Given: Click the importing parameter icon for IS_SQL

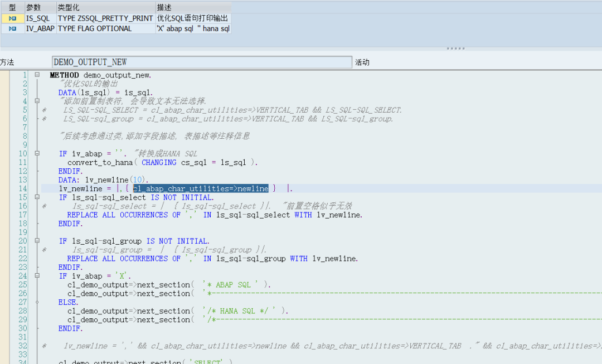Looking at the screenshot, I should 12,18.
